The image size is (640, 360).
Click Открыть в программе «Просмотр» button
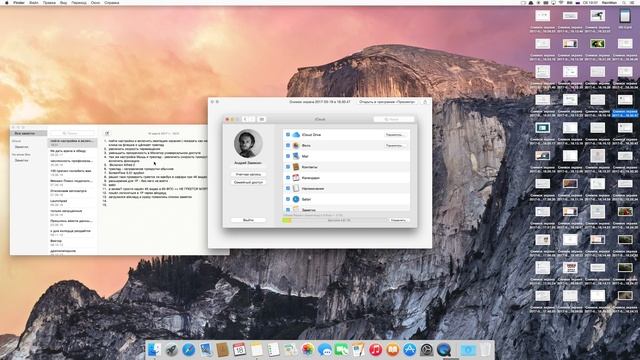click(387, 102)
